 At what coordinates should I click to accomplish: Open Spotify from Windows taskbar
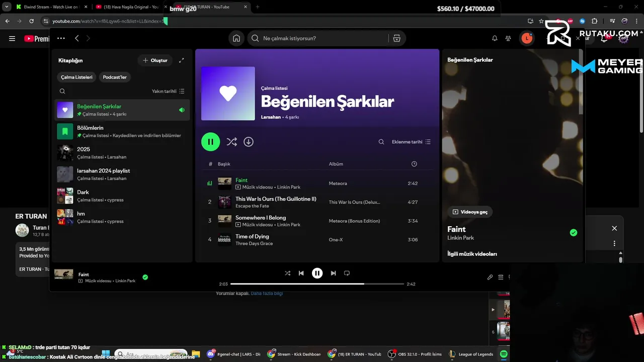[504, 354]
